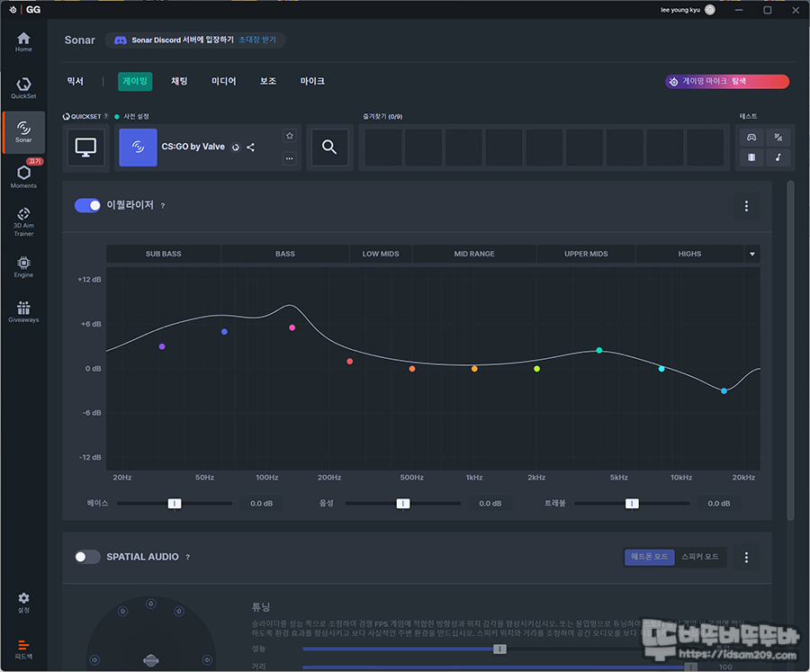Select the BASS band

[x=285, y=254]
